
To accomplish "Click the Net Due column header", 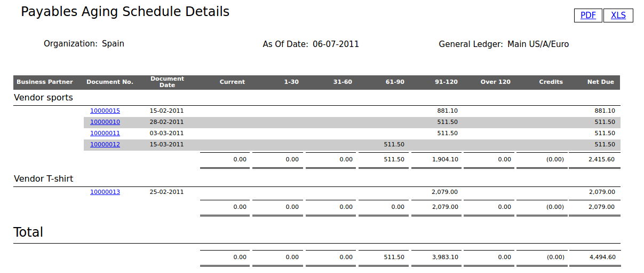I will click(x=600, y=82).
